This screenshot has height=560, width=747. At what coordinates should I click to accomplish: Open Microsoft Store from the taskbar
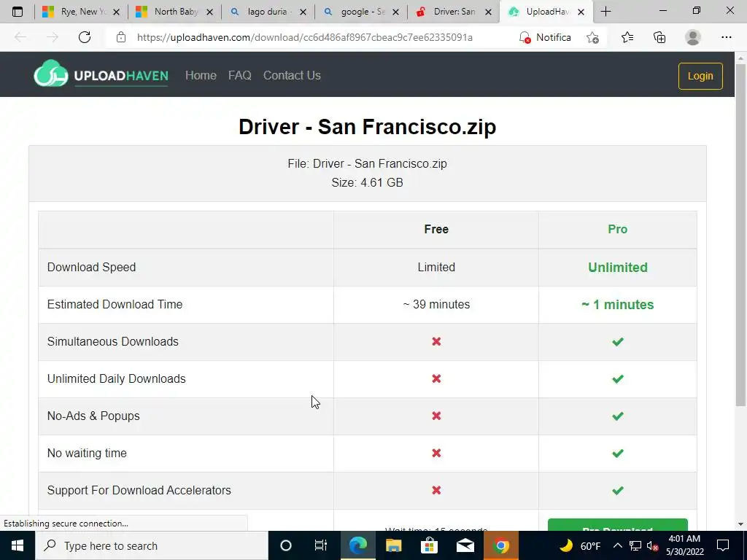tap(429, 545)
